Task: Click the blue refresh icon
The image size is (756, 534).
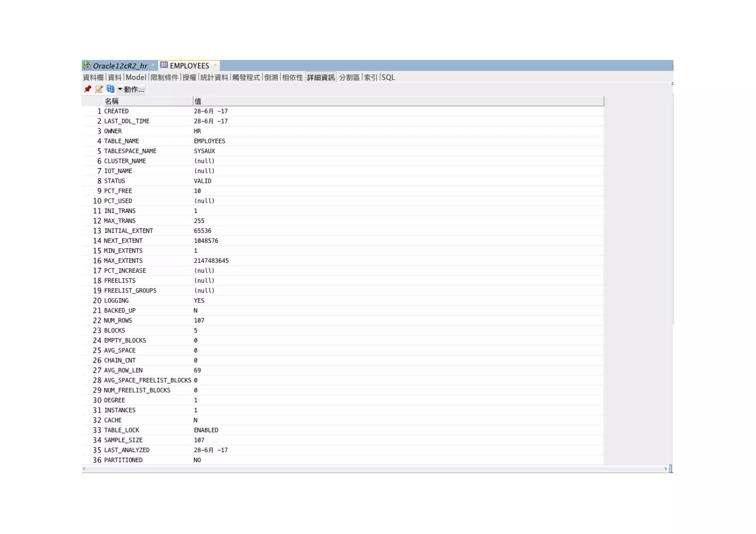Action: 110,89
